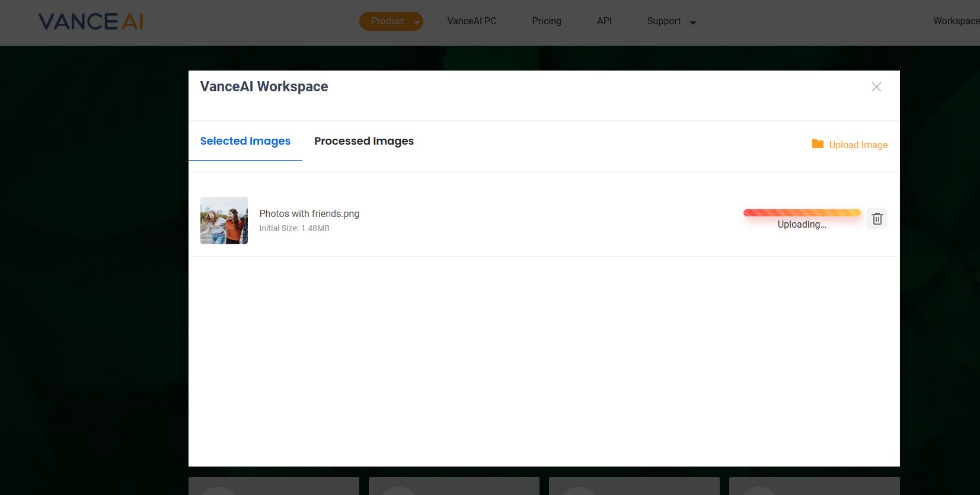The image size is (980, 495).
Task: Expand the Product dropdown menu
Action: coord(391,21)
